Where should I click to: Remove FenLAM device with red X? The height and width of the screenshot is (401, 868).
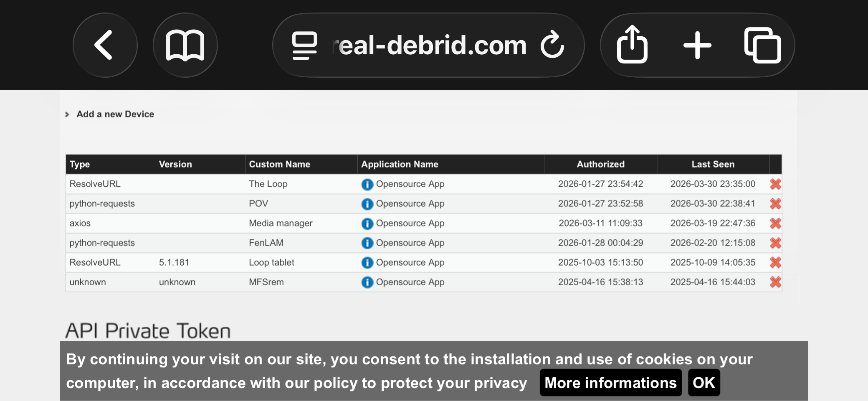[x=775, y=243]
